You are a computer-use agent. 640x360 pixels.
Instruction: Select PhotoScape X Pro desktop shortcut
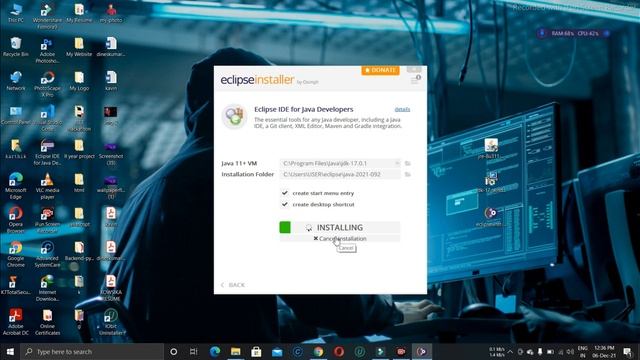click(x=47, y=84)
